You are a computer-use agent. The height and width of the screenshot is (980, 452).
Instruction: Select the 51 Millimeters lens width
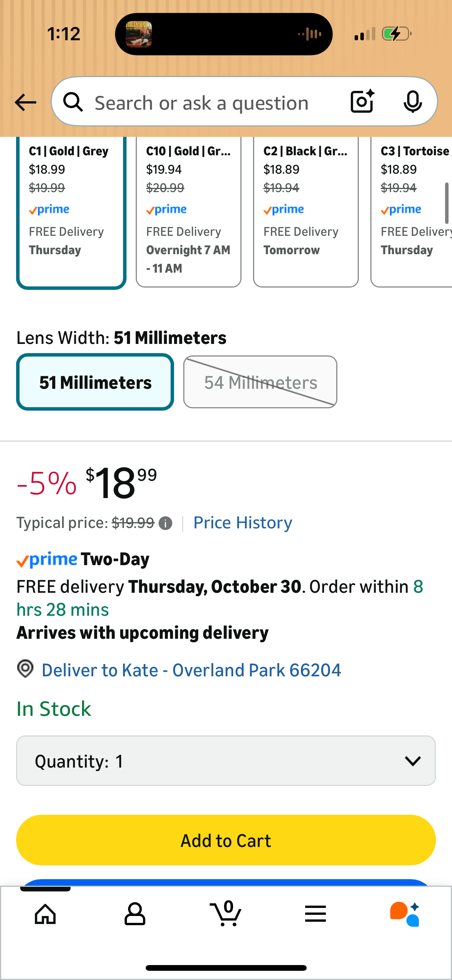tap(95, 382)
